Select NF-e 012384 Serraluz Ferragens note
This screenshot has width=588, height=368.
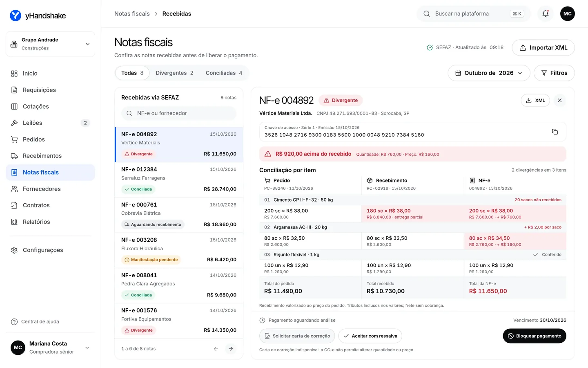coord(179,180)
